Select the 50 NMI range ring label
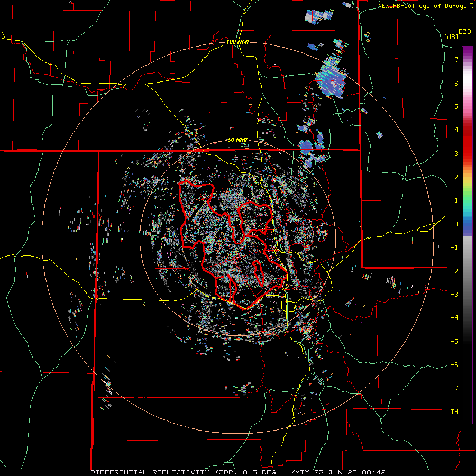Screen dimensions: 476x476 (237, 140)
